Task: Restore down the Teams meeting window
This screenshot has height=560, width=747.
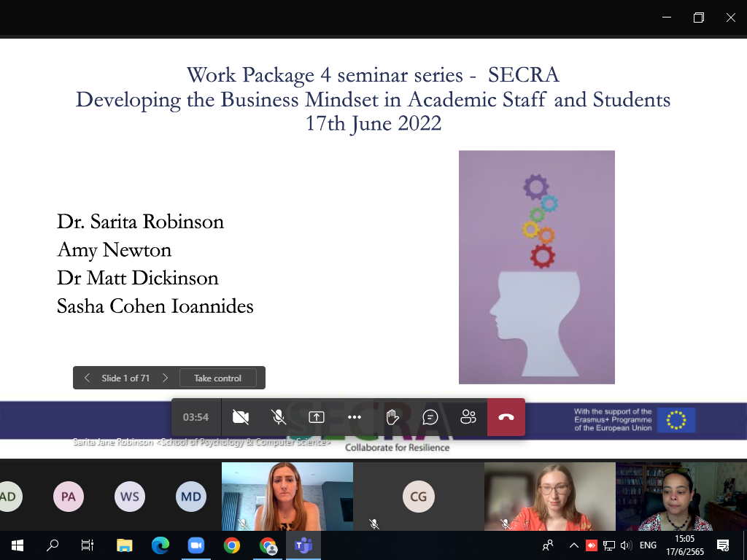Action: click(698, 17)
